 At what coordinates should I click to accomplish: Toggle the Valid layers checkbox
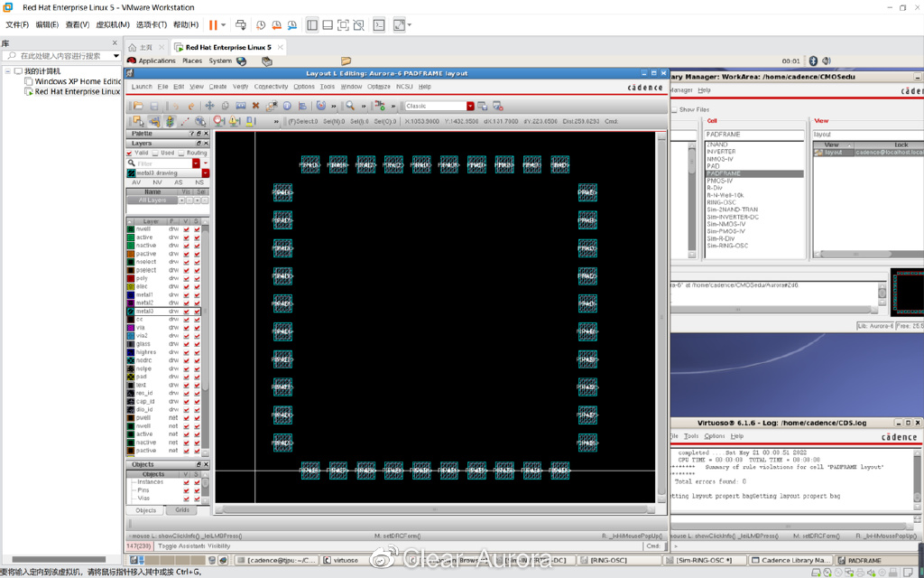130,153
